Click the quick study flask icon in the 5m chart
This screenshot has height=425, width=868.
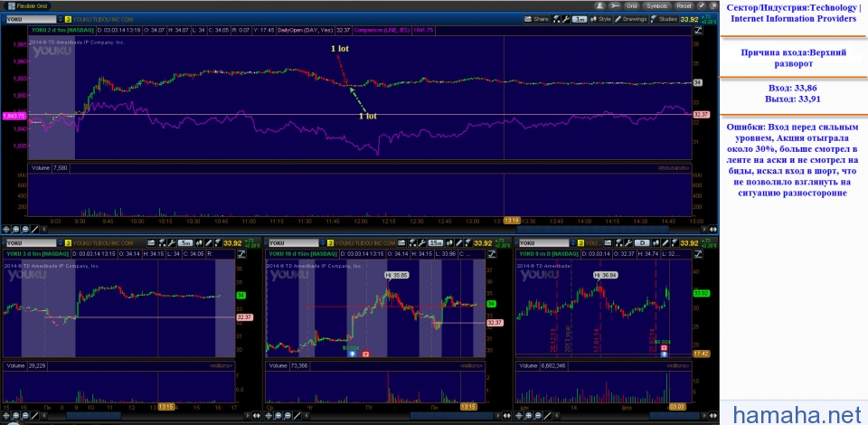click(x=162, y=243)
